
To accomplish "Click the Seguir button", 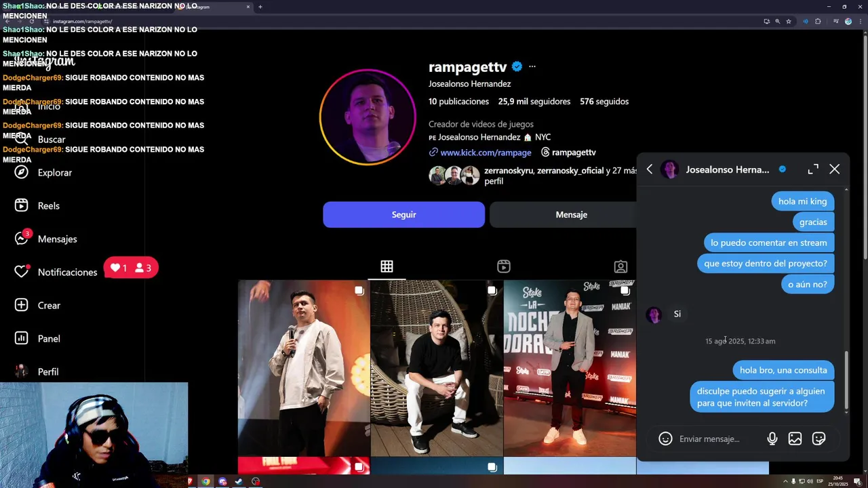I will click(403, 214).
